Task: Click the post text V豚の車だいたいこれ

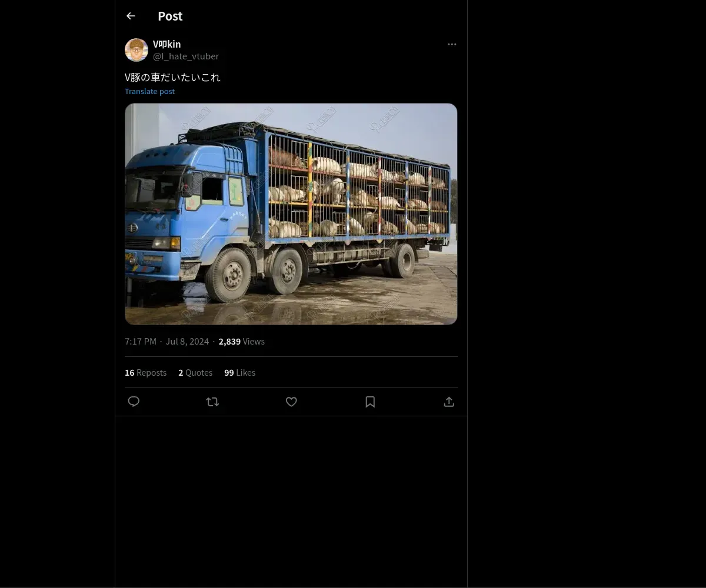Action: pos(172,77)
